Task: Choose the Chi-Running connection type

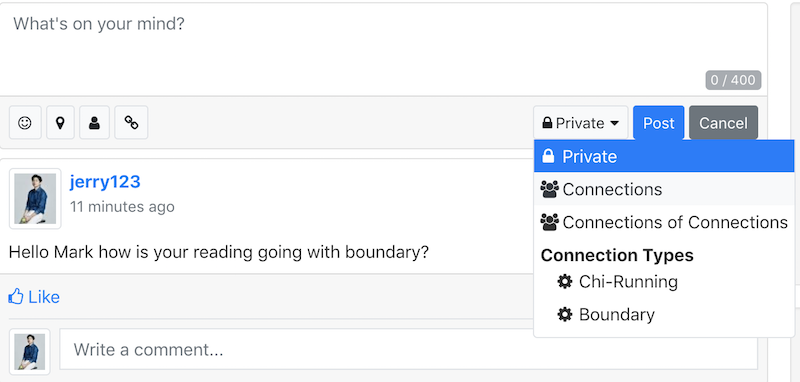Action: 664,282
